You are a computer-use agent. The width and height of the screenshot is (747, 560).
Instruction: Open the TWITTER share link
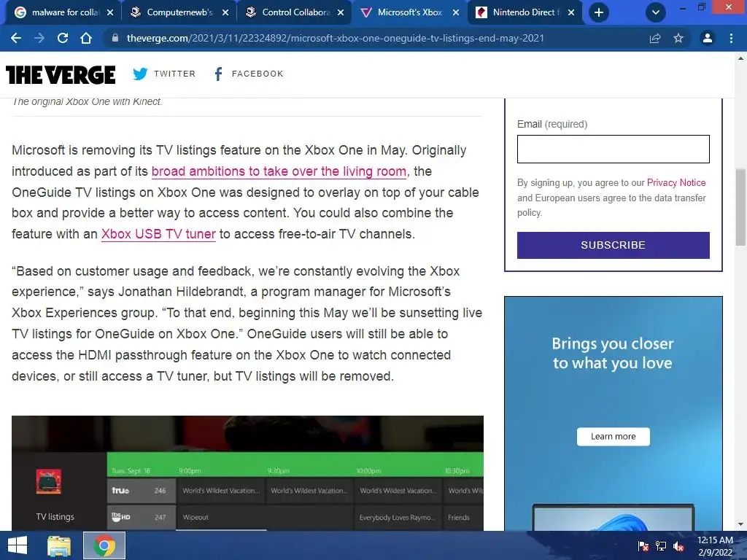click(x=174, y=74)
